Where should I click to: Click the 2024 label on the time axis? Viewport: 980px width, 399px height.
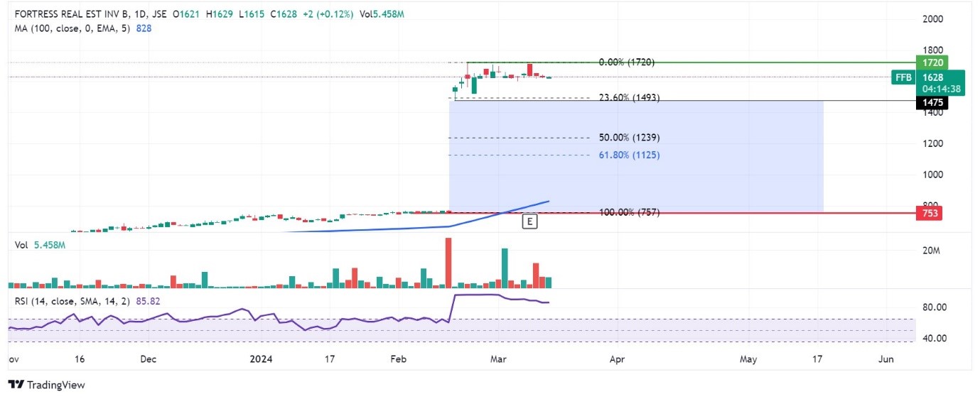262,360
